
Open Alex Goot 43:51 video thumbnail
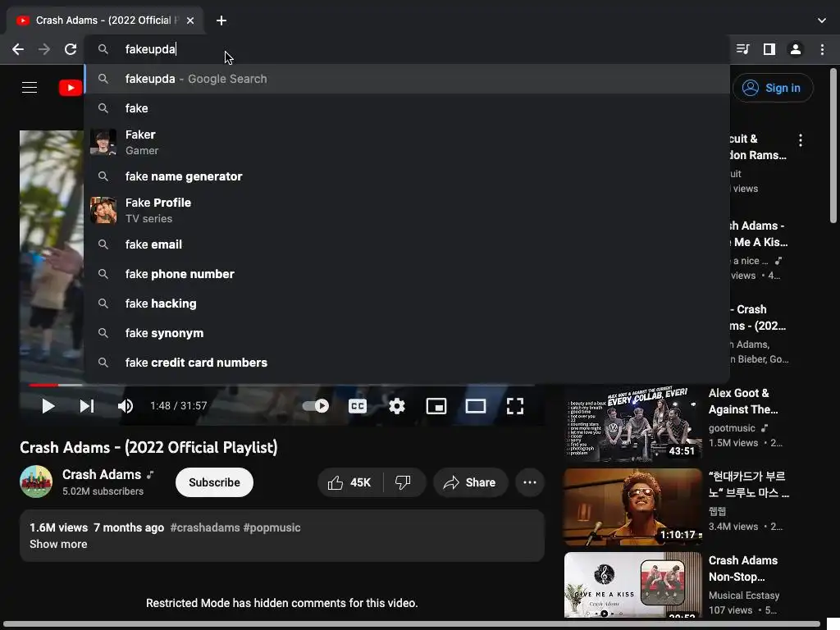[x=632, y=423]
